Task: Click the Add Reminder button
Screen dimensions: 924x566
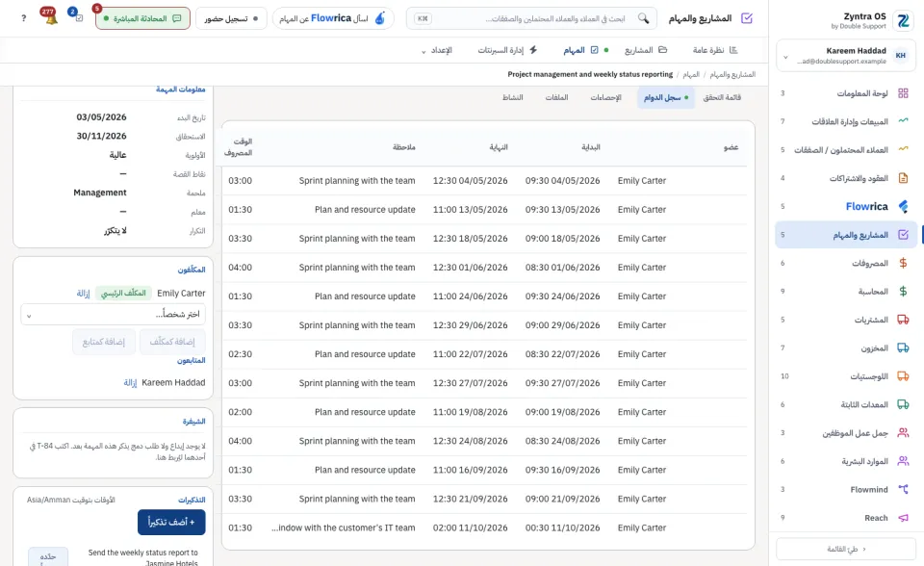Action: (x=171, y=522)
